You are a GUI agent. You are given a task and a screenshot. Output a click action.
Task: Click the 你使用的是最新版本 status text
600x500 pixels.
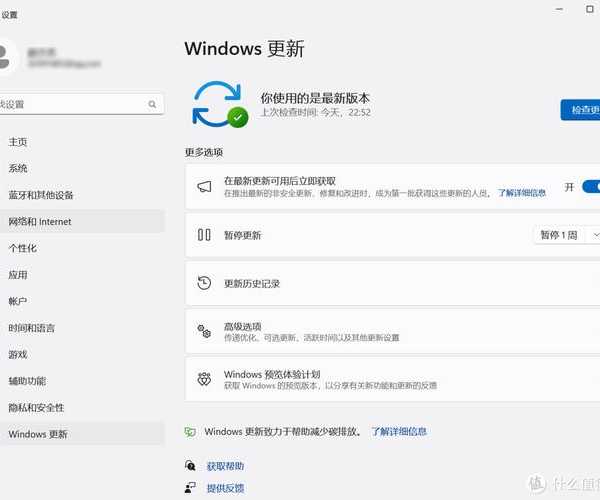[315, 98]
